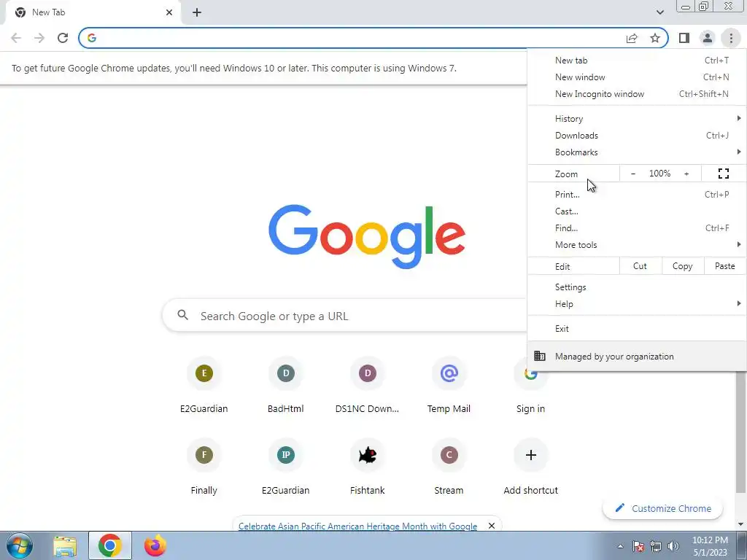747x560 pixels.
Task: Close the New Tab tab
Action: coord(169,12)
